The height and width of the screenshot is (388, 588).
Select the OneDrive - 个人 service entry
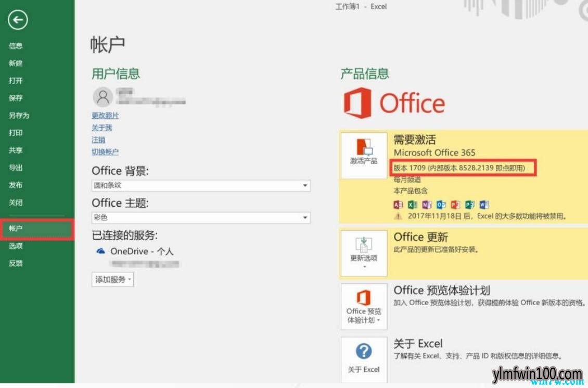(142, 252)
